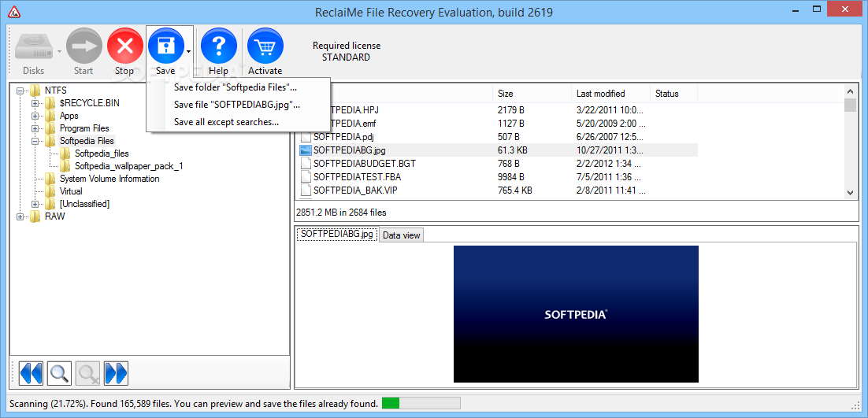Choose Save all except searches...
Image resolution: width=868 pixels, height=418 pixels.
[238, 122]
